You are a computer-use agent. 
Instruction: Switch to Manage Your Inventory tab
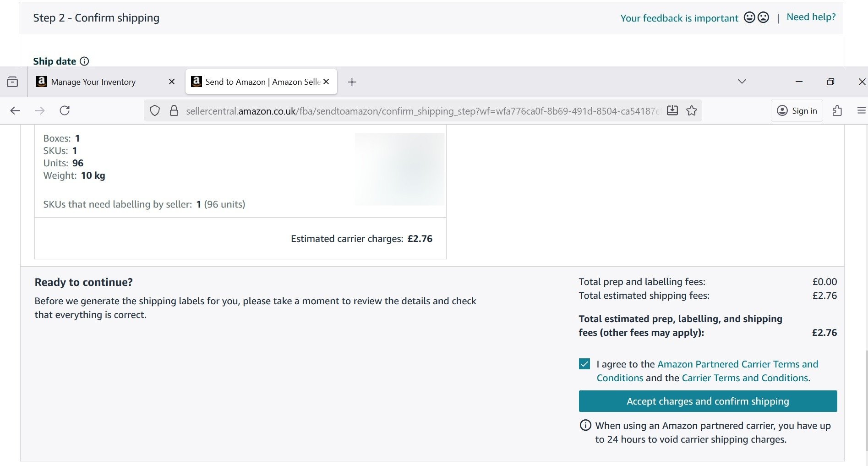pos(93,82)
